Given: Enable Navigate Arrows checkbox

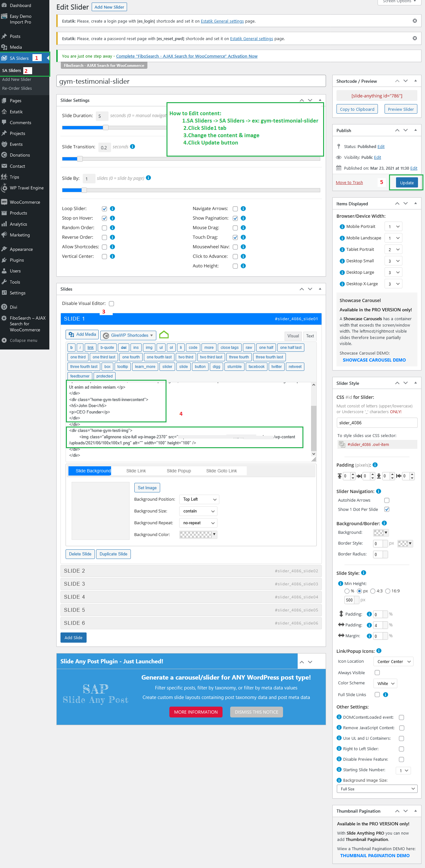Looking at the screenshot, I should [x=235, y=209].
